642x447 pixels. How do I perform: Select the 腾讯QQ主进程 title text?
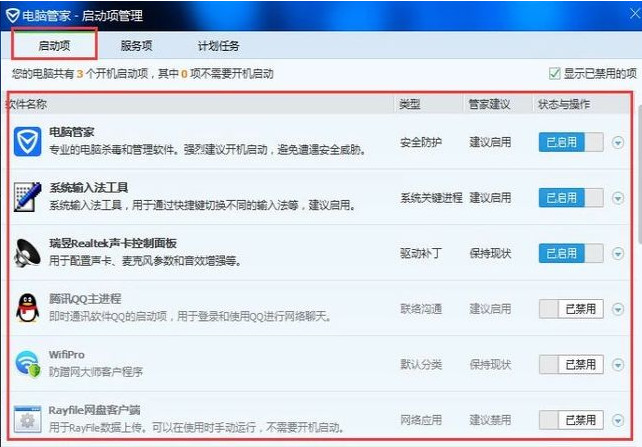coord(85,298)
